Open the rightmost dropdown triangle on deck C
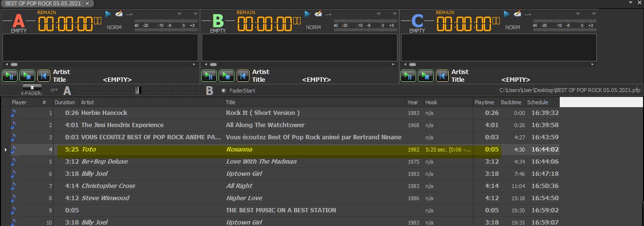 coord(593,14)
